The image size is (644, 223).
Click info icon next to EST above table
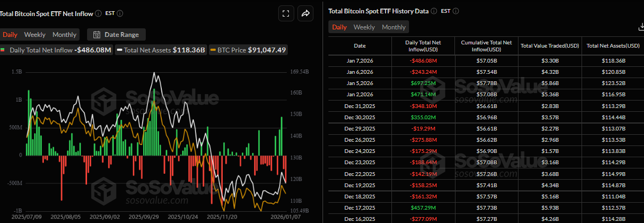pos(455,11)
